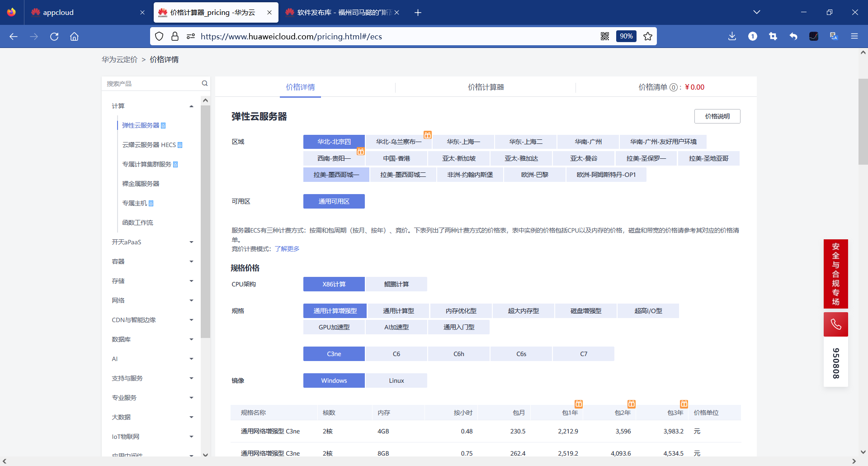Switch to the 价格计算器 tab
Viewport: 868px width, 466px height.
coord(486,87)
